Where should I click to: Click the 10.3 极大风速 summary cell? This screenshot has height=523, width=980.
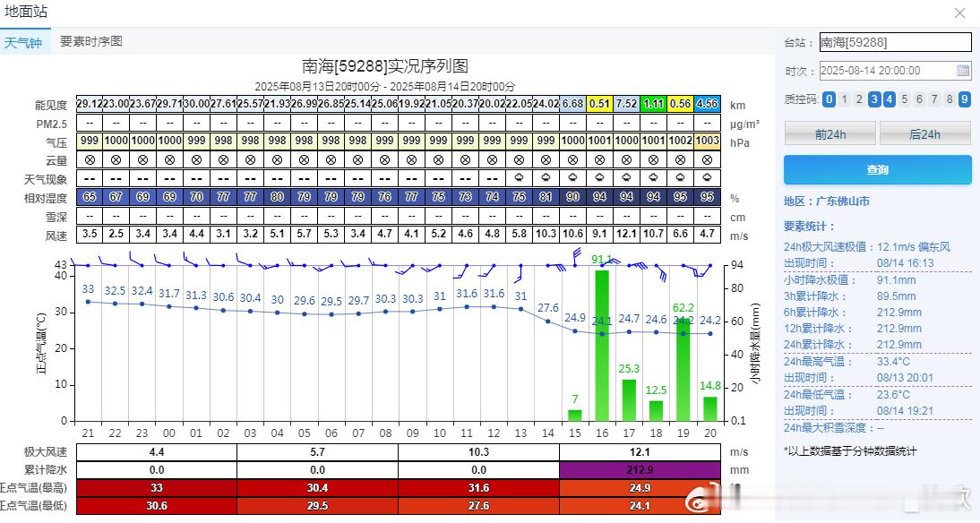(x=478, y=451)
